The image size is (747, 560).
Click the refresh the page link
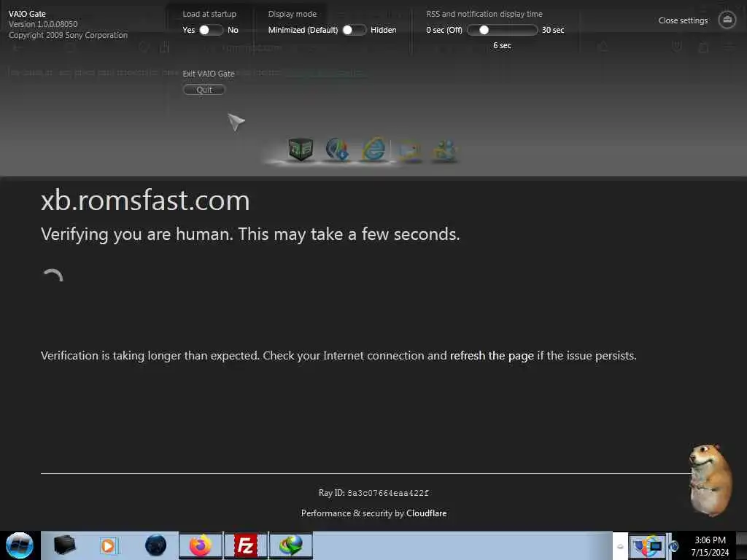(x=492, y=356)
